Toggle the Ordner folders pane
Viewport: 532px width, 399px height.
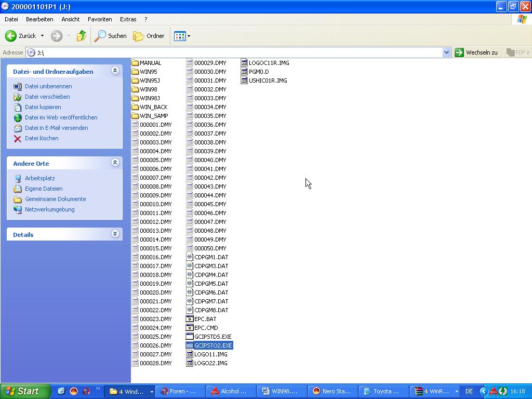coord(149,36)
